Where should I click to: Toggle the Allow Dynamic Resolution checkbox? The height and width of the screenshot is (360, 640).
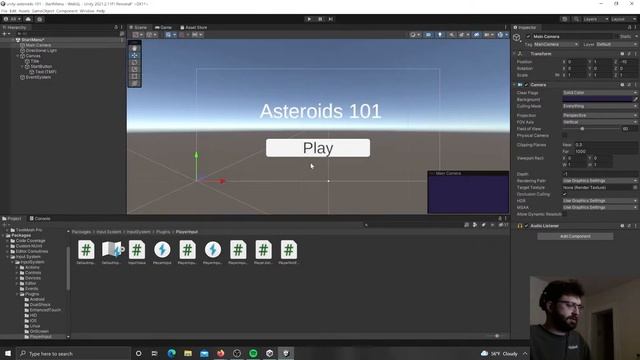pos(564,214)
